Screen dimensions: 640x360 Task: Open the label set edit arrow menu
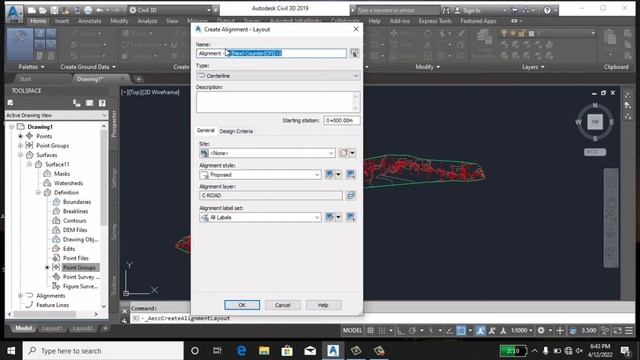coord(338,217)
